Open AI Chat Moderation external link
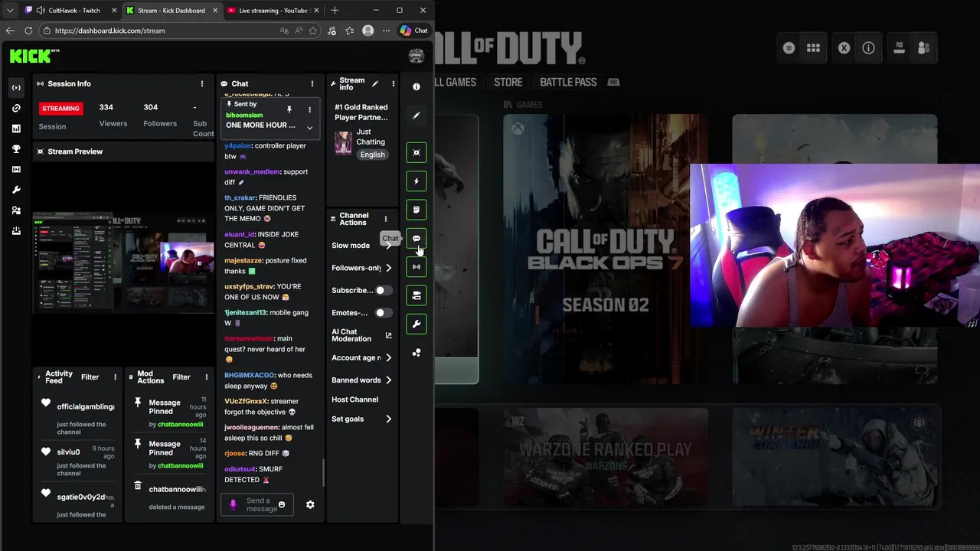 tap(388, 335)
